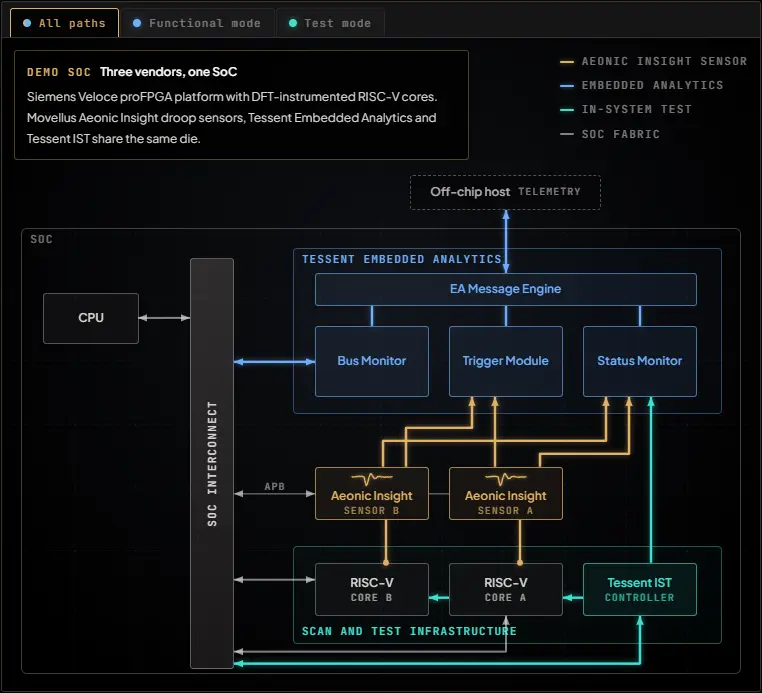
Task: Click the TELEMETRY label
Action: 549,192
